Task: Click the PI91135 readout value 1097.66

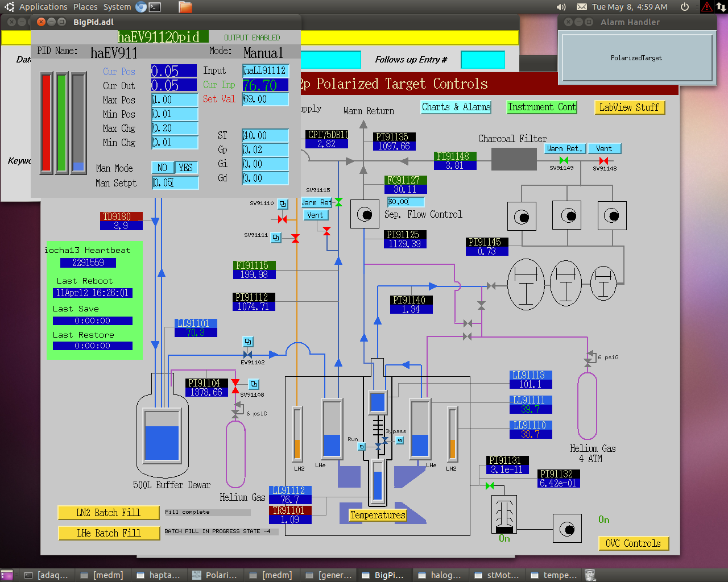Action: 394,146
